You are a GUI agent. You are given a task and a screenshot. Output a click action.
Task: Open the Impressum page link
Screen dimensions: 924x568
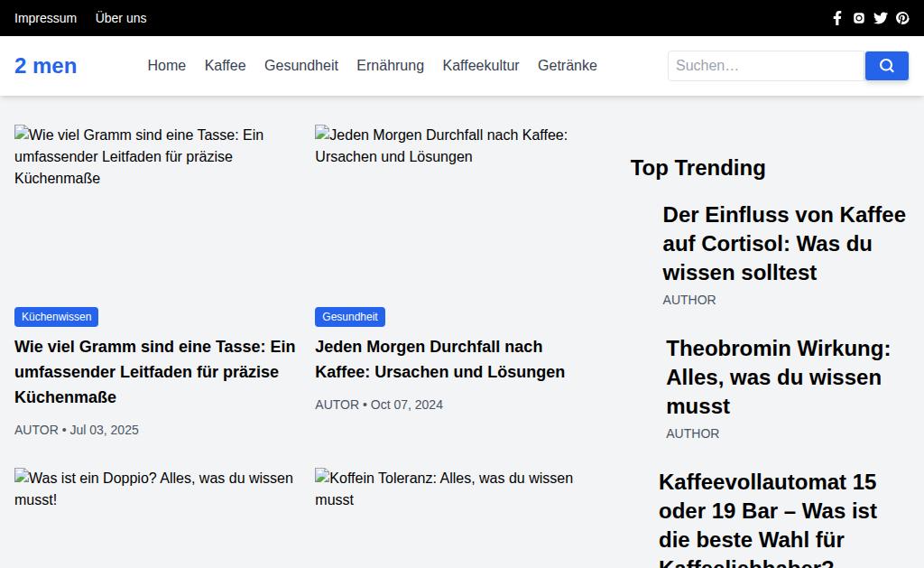point(45,18)
